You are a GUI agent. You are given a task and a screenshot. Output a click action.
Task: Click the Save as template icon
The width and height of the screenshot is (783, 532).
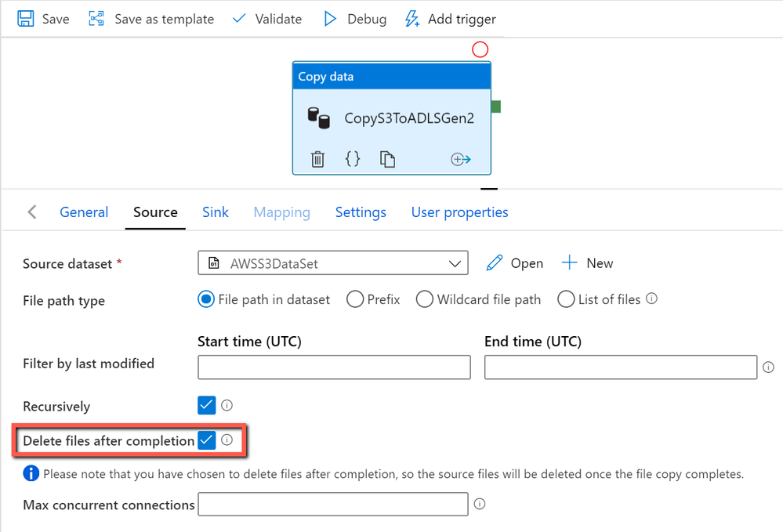[x=96, y=19]
